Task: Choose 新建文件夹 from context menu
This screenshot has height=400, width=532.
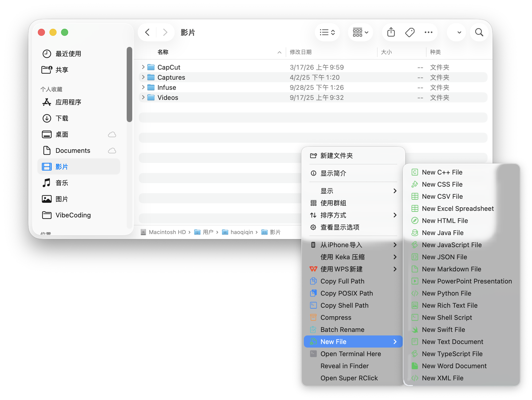Action: pos(336,156)
